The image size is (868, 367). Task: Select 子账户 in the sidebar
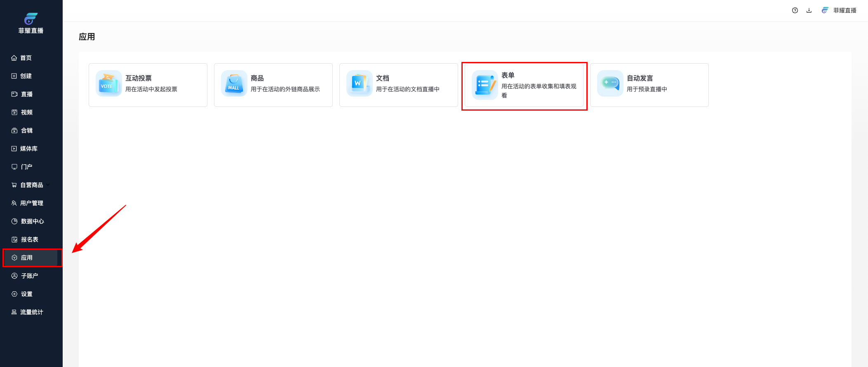tap(29, 276)
